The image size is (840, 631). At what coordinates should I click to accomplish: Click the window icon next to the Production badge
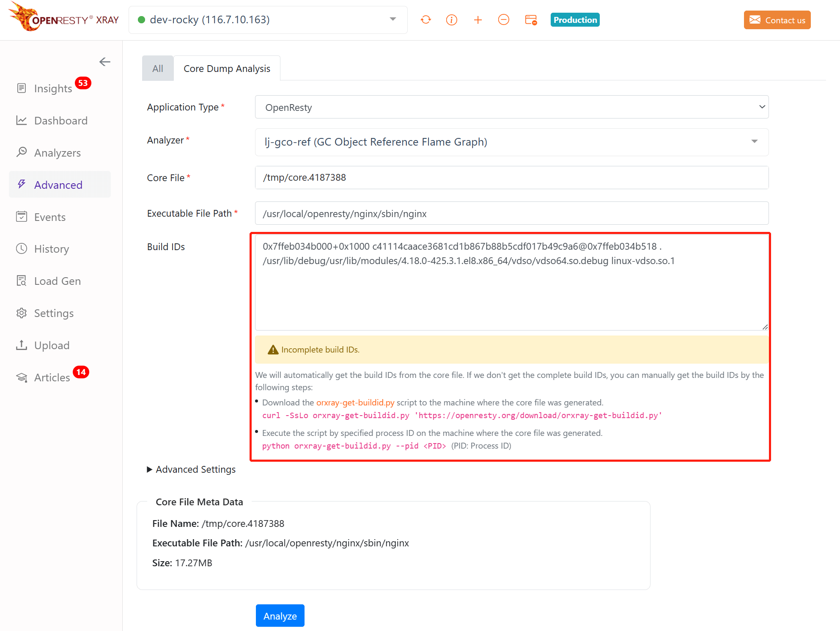tap(530, 20)
